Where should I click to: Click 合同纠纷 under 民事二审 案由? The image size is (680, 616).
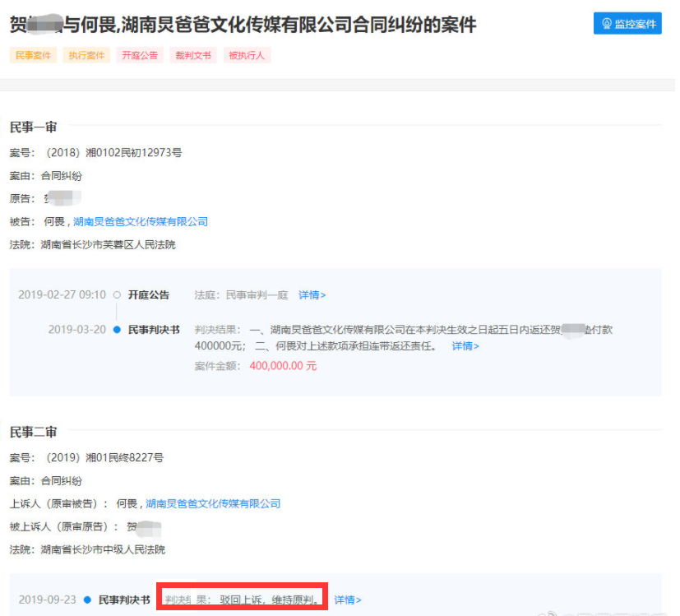pyautogui.click(x=61, y=480)
